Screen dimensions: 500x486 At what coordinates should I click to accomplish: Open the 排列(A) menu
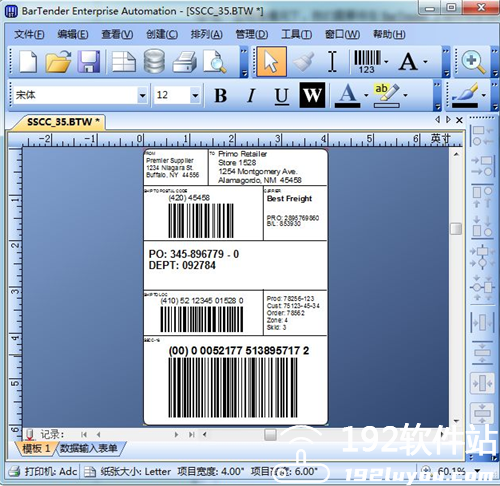pyautogui.click(x=206, y=34)
